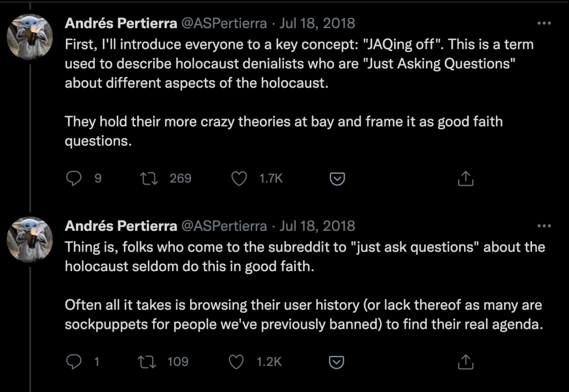The image size is (569, 392).
Task: Like the tweet with 1.7K likes
Action: pyautogui.click(x=239, y=178)
